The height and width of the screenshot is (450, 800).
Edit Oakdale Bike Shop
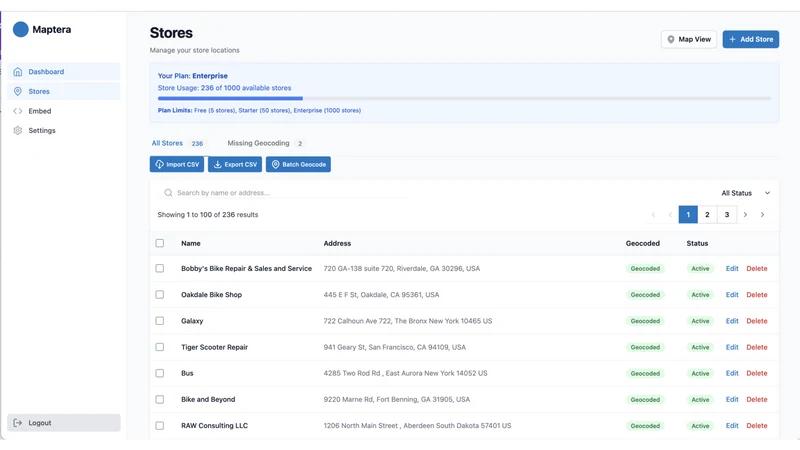(x=732, y=294)
